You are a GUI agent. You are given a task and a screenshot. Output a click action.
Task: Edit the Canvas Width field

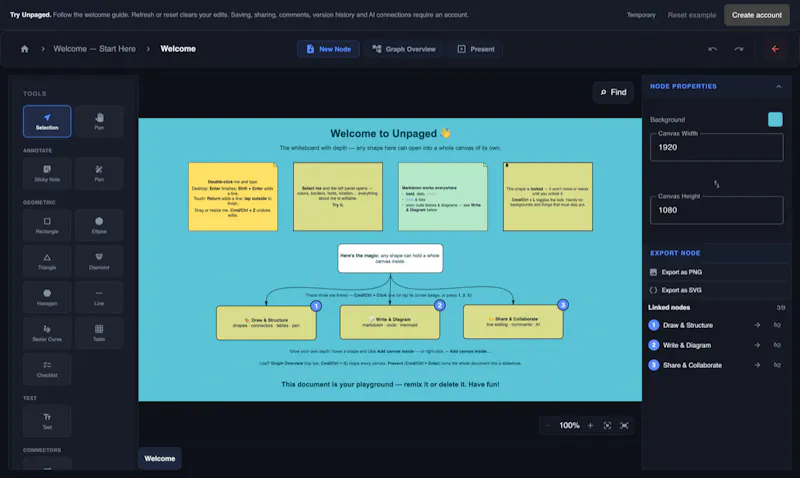716,147
